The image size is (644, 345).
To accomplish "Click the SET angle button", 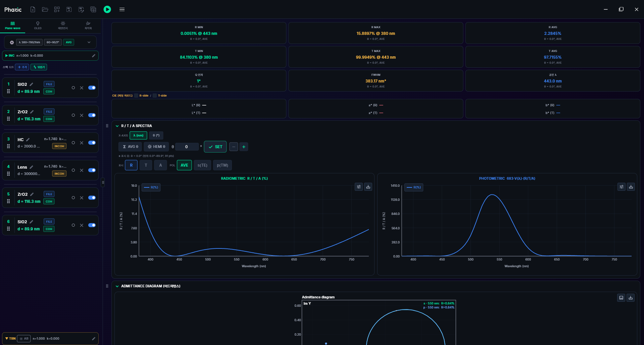I will tap(215, 147).
